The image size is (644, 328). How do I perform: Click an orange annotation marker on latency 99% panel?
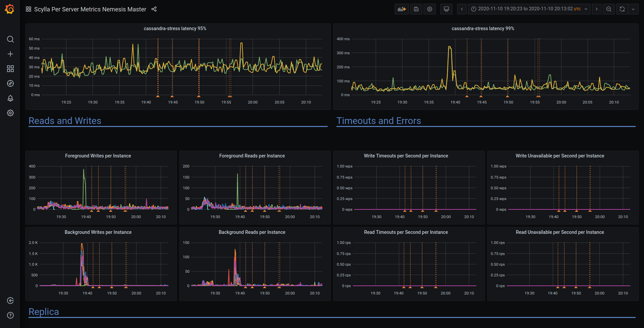pyautogui.click(x=467, y=96)
